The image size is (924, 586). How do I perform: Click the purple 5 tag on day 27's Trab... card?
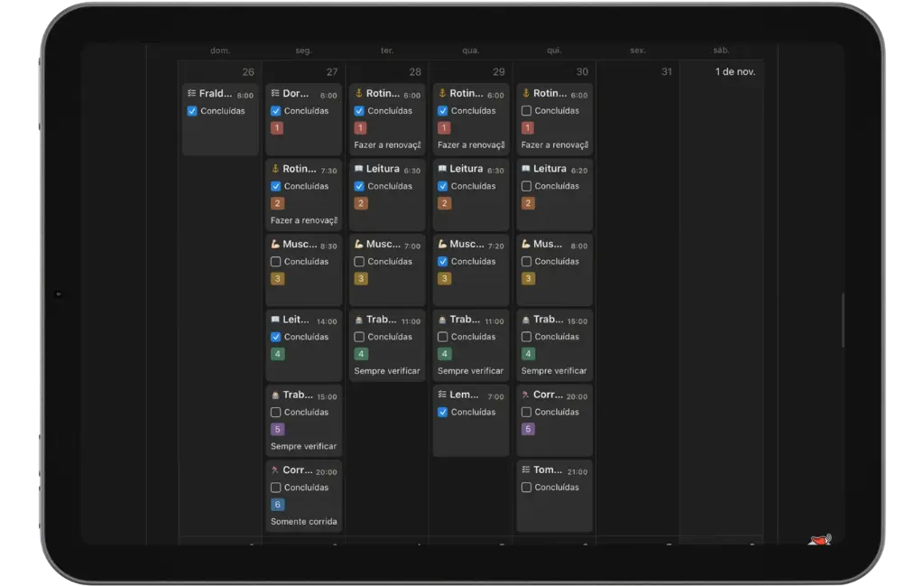tap(278, 429)
